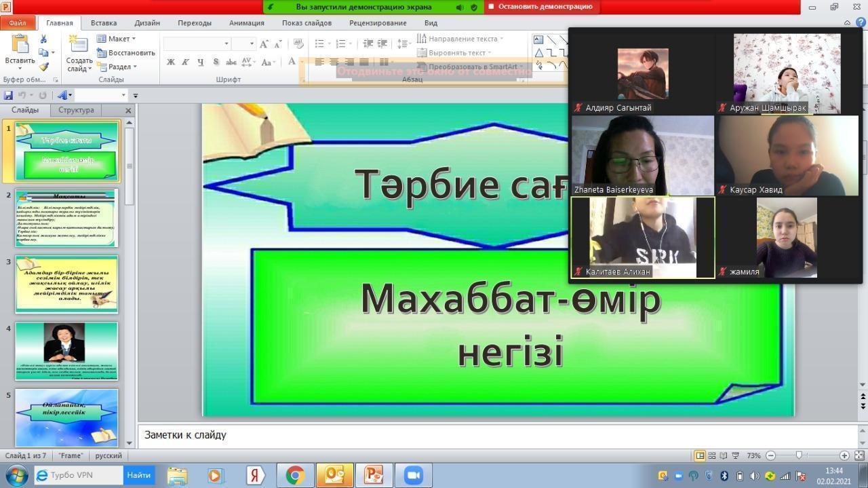Switch to the Структура pane tab
Screen dimensions: 868x488
pos(76,110)
